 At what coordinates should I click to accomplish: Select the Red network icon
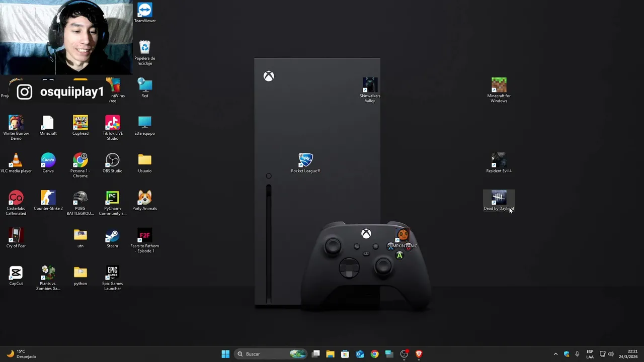(x=145, y=88)
